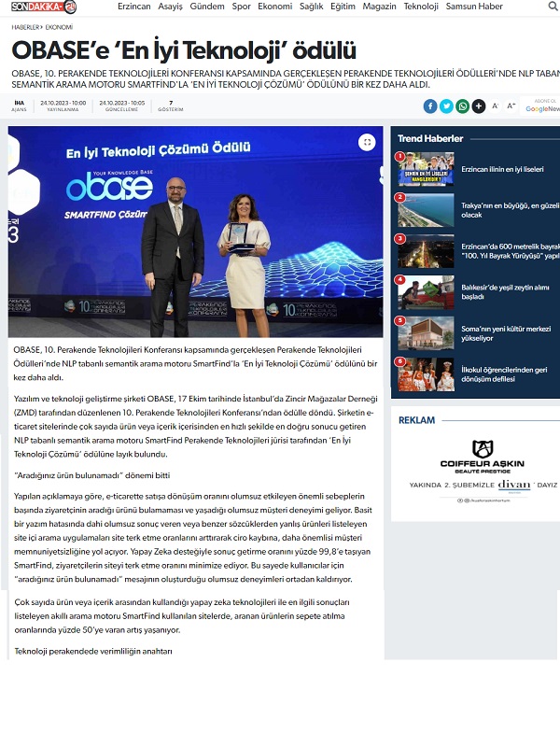
Task: Click trend thumbnail number 5 building image
Action: point(427,333)
